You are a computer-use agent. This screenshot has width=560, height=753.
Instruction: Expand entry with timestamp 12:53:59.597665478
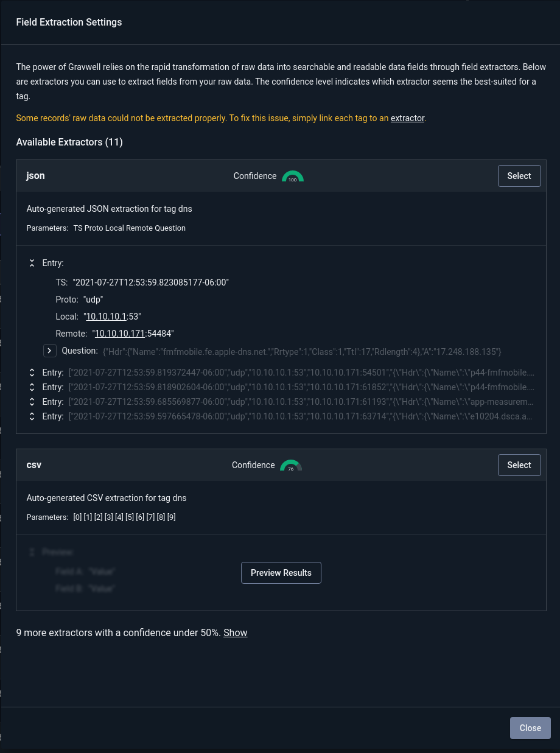(32, 416)
